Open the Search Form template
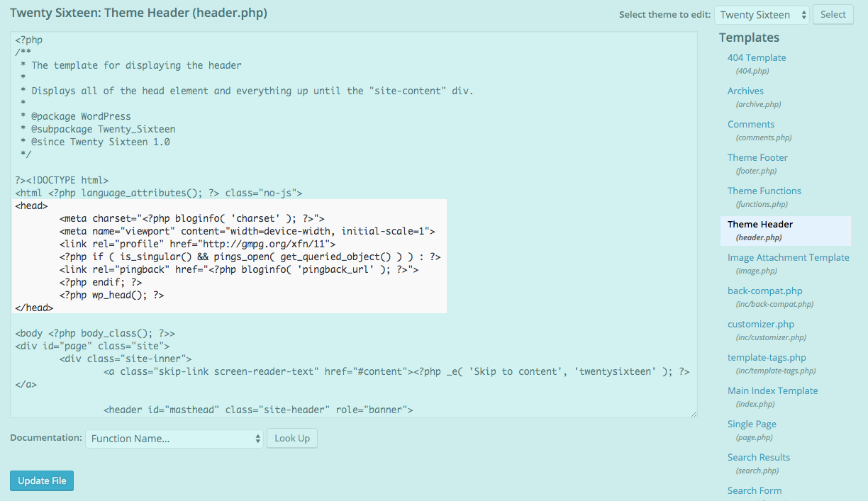This screenshot has width=868, height=501. pos(755,491)
